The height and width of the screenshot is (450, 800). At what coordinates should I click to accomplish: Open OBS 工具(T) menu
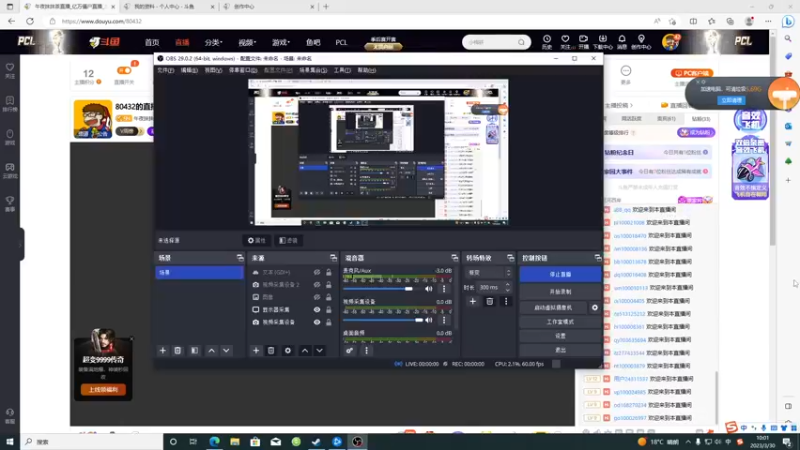(342, 70)
